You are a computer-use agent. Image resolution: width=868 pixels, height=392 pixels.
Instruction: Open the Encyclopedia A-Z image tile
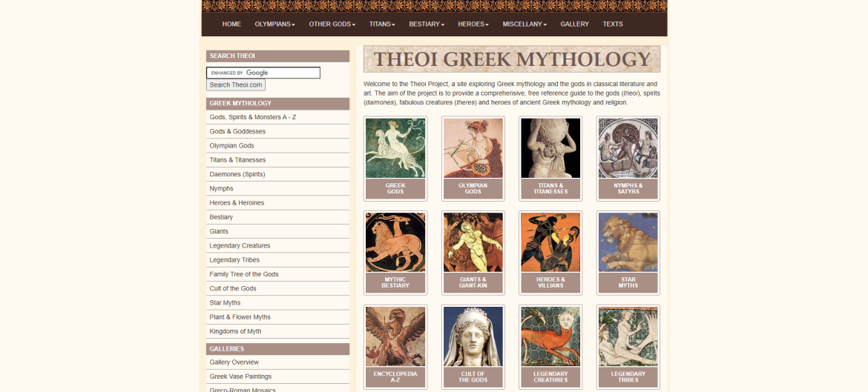tap(395, 348)
